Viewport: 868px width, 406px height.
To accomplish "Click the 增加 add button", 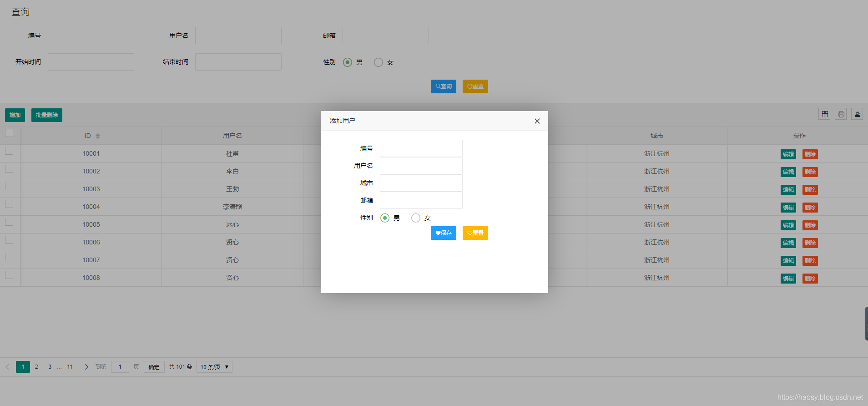I will click(x=15, y=115).
